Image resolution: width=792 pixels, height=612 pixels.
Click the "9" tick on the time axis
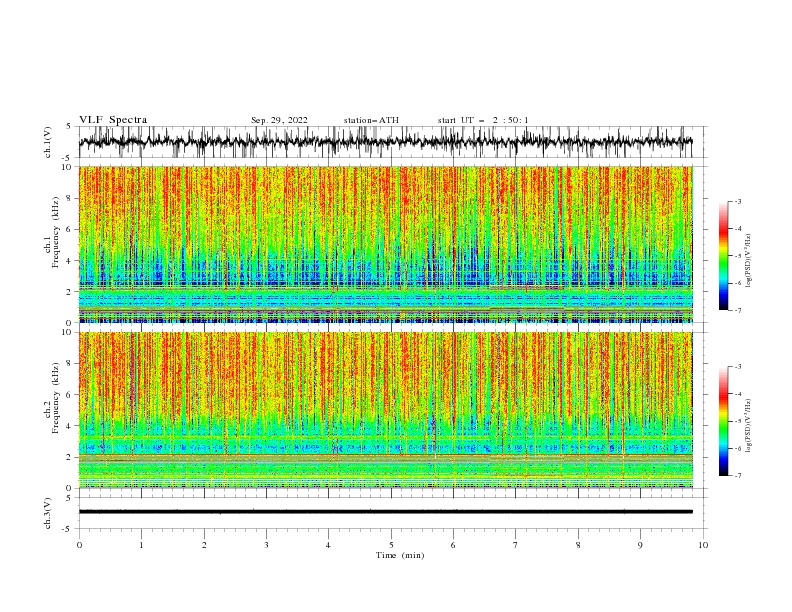click(640, 545)
